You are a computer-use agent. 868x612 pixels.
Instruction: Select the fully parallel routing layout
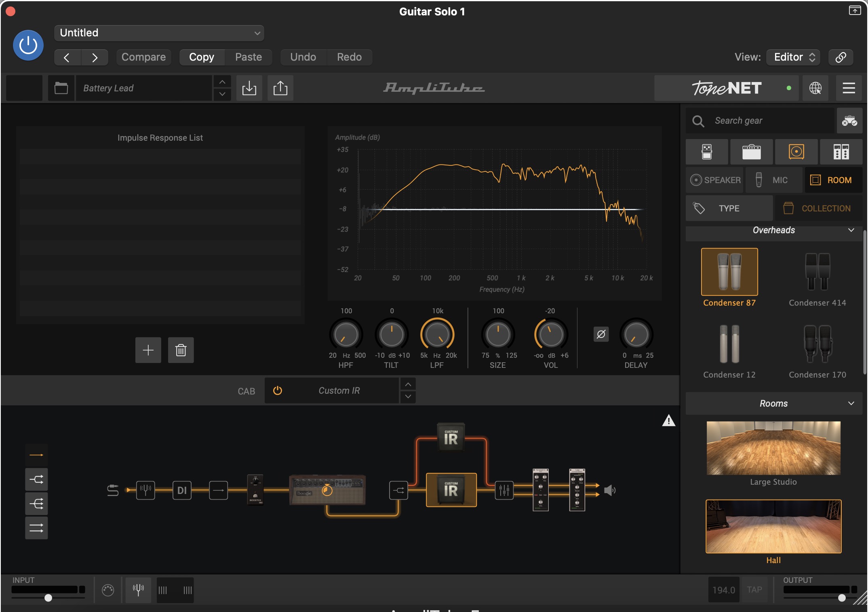tap(36, 528)
